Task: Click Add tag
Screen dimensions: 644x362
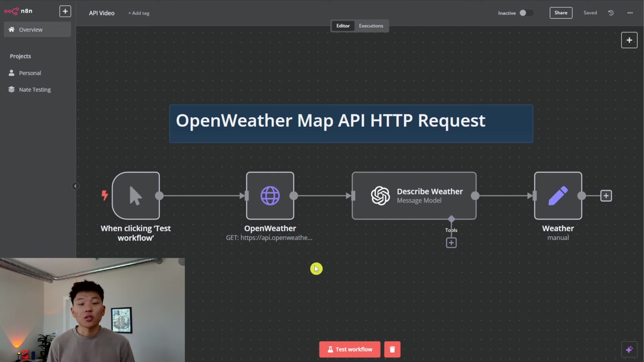Action: pos(138,13)
